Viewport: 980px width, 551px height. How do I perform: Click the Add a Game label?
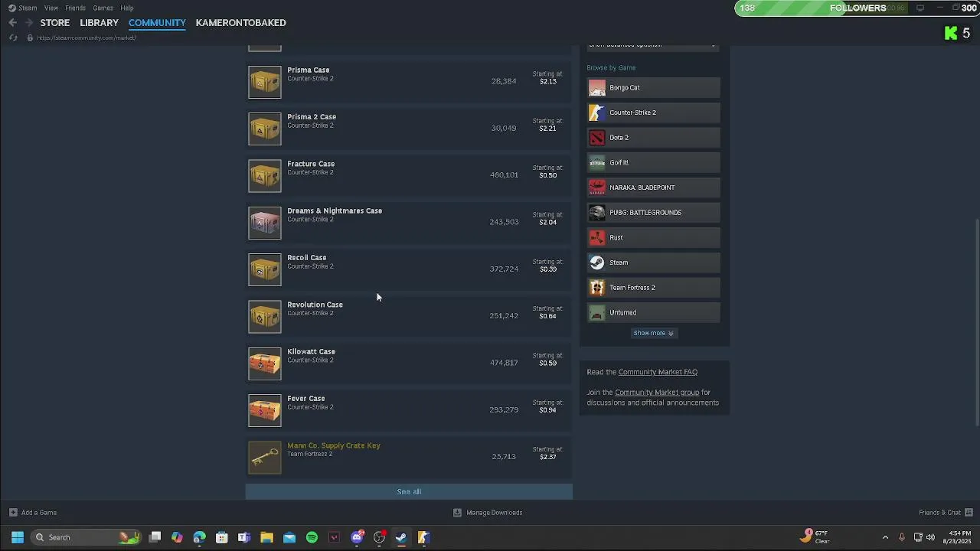(x=39, y=513)
